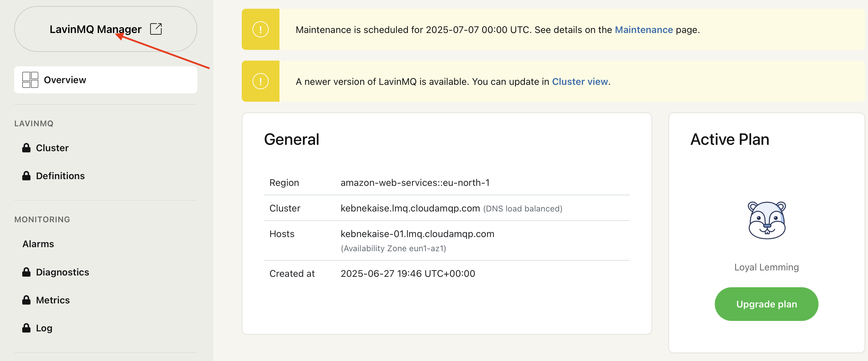Open the Diagnostics sidebar item
Image resolution: width=868 pixels, height=361 pixels.
pos(62,272)
